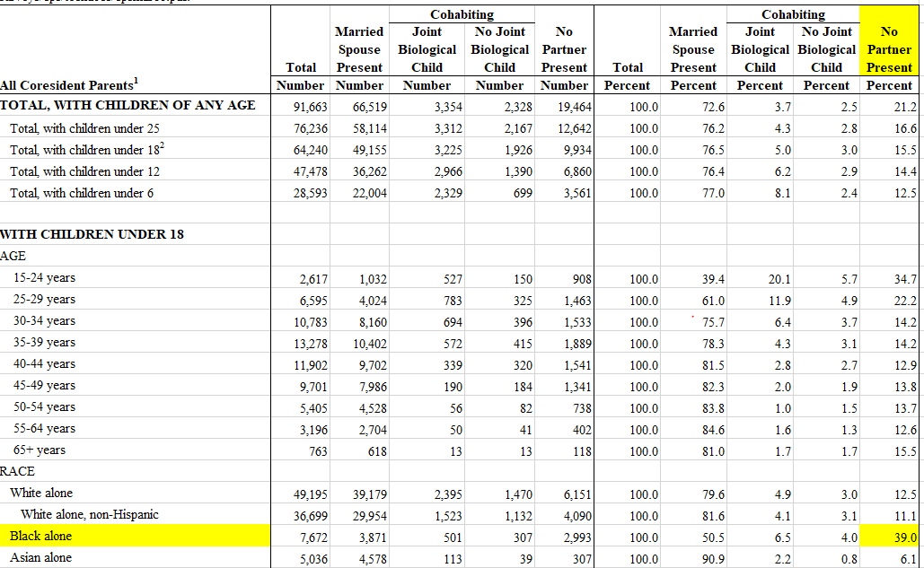
Task: Select percent value 20.1
Action: click(779, 279)
